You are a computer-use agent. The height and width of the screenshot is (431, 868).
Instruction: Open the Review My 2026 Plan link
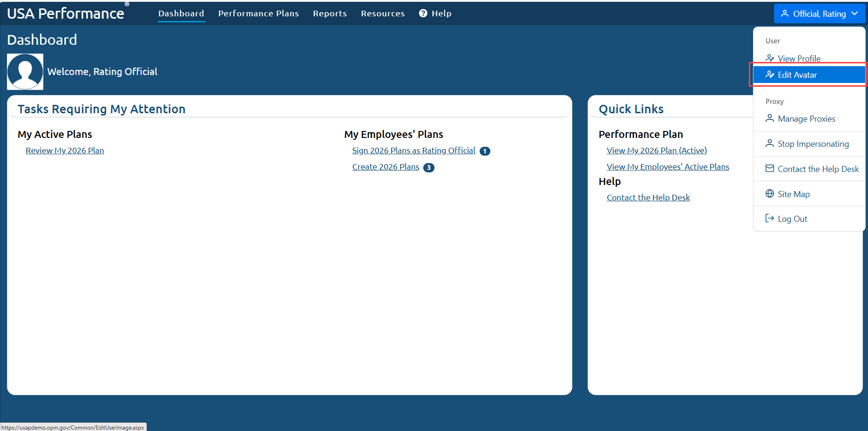[x=65, y=151]
